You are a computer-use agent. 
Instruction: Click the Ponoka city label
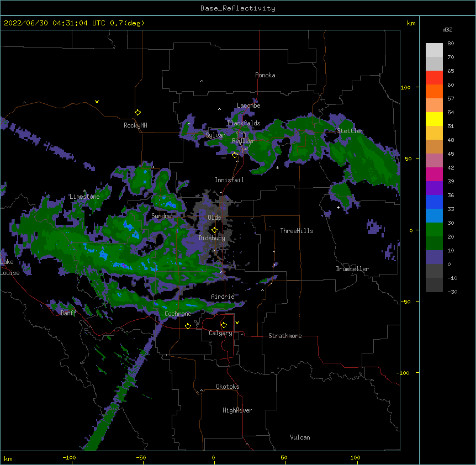point(265,75)
